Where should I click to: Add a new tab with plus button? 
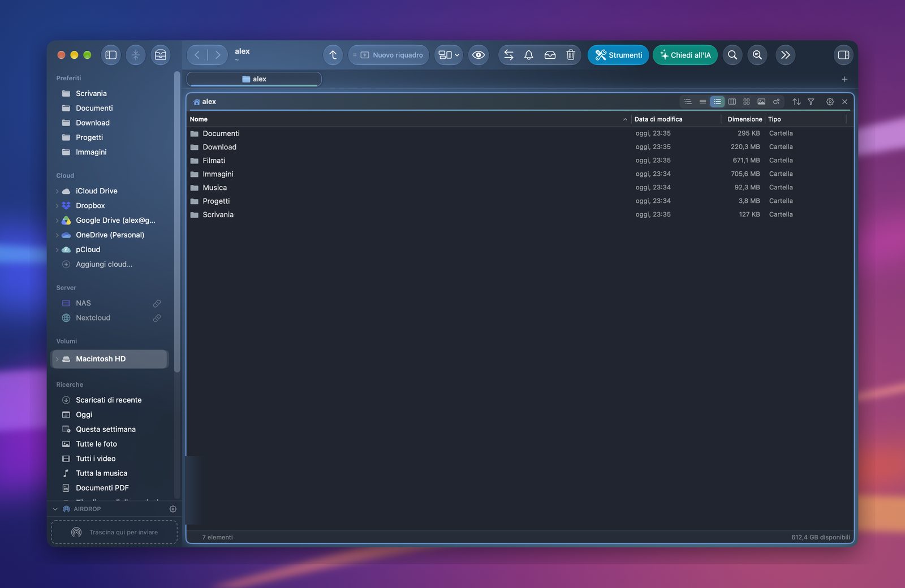click(844, 79)
